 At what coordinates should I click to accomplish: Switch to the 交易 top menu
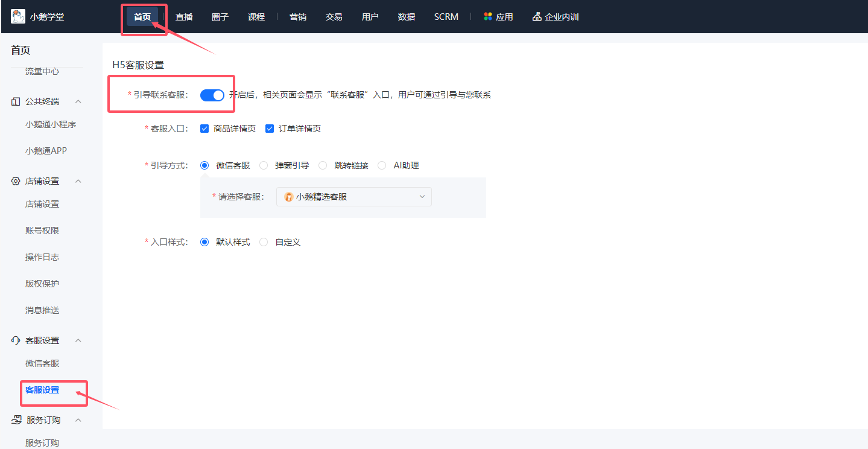pyautogui.click(x=333, y=16)
